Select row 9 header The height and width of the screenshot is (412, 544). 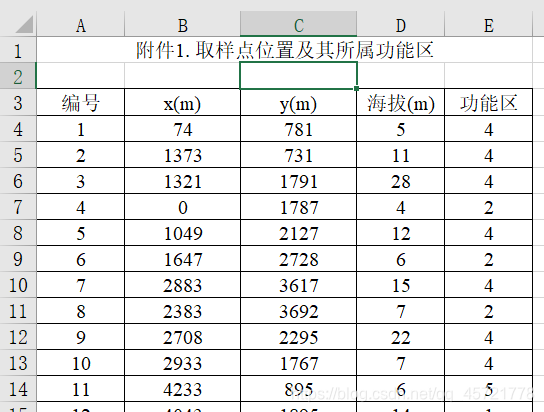[18, 258]
